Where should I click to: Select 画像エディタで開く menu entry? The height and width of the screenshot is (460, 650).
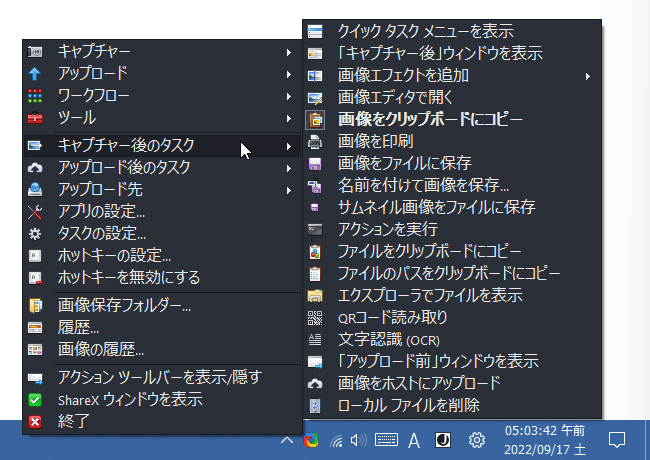452,98
